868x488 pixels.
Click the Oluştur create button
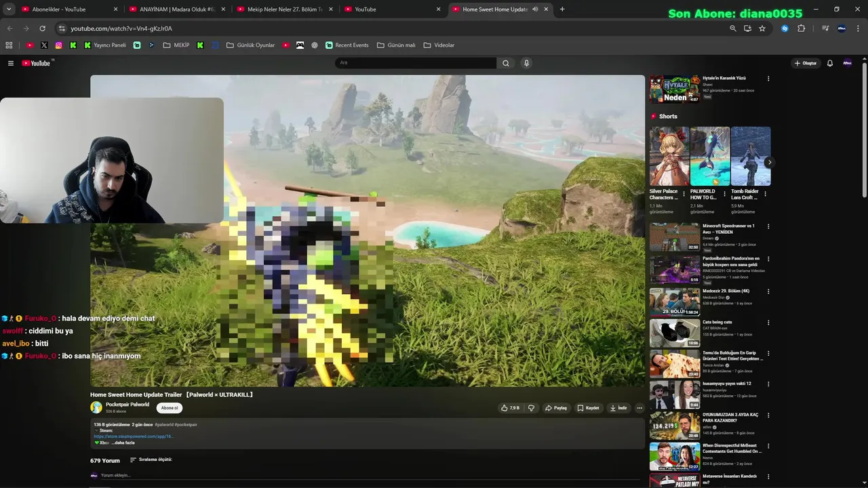[x=806, y=63]
